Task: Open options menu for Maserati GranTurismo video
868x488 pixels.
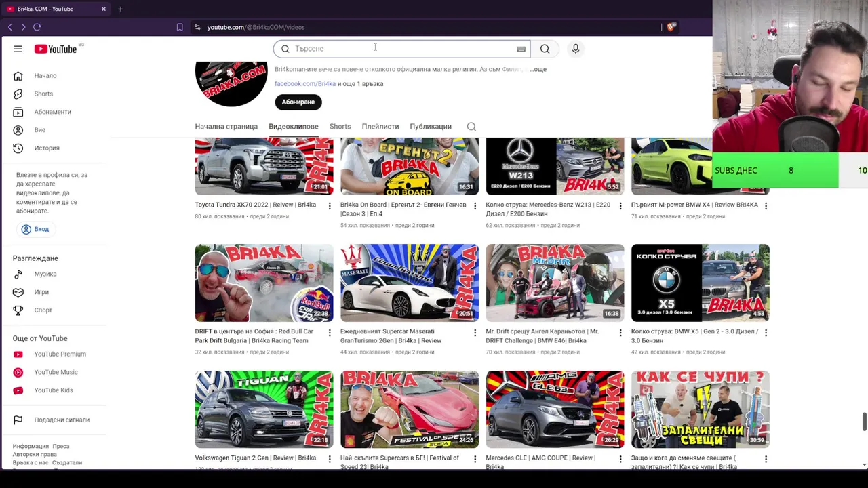Action: click(475, 333)
